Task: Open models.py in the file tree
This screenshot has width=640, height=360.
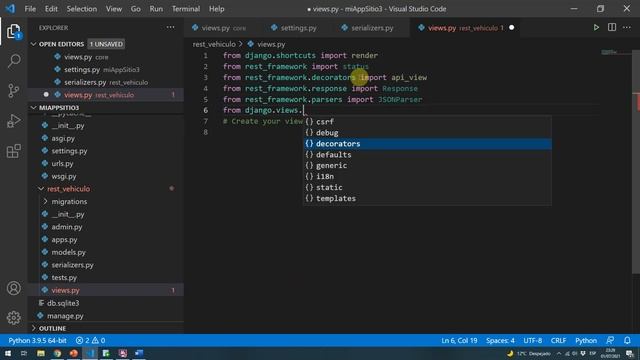Action: pos(69,252)
